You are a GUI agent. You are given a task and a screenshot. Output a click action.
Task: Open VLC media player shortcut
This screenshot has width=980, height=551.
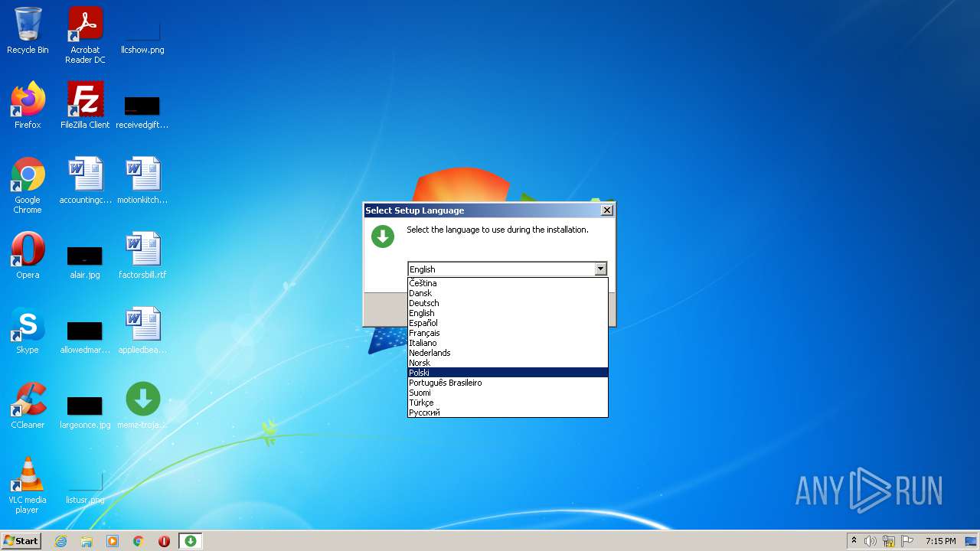(28, 485)
